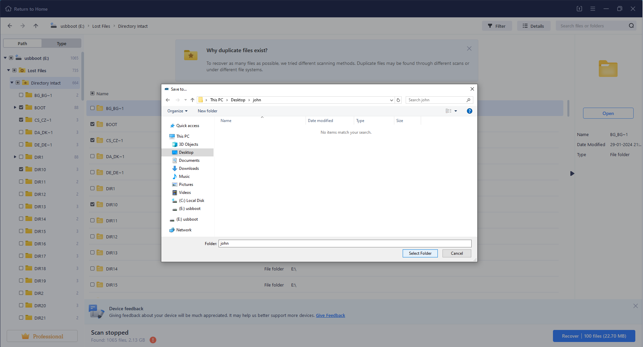Expand preview panel arrow

point(572,173)
